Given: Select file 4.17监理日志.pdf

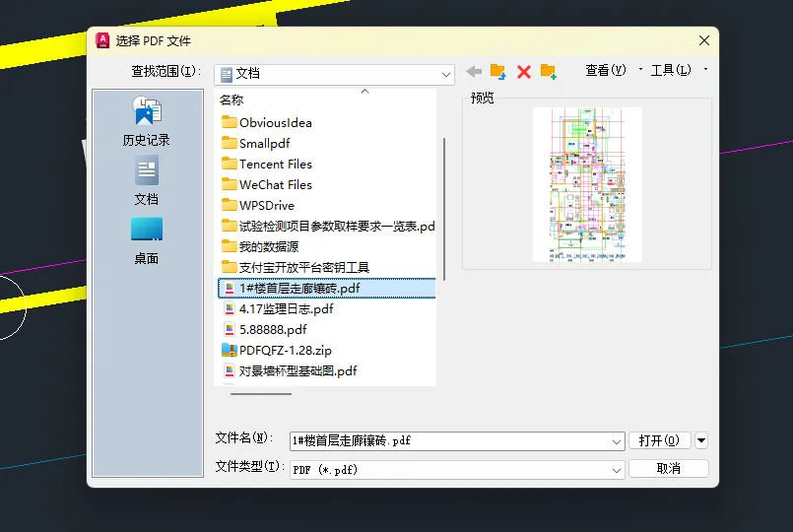Looking at the screenshot, I should (x=278, y=309).
